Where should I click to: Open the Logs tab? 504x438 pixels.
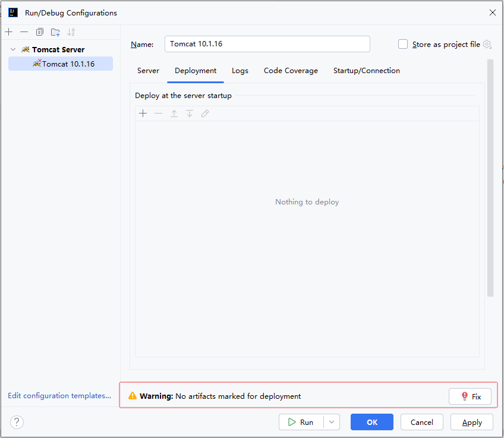240,71
